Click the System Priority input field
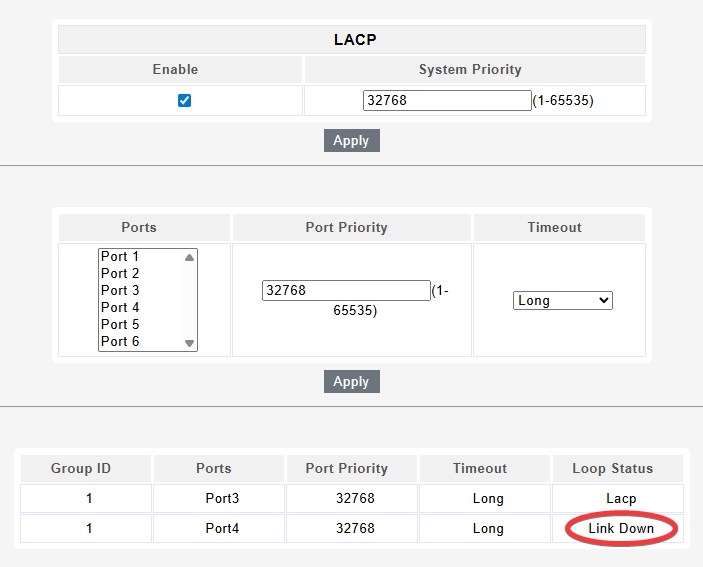The height and width of the screenshot is (567, 703). click(x=447, y=100)
